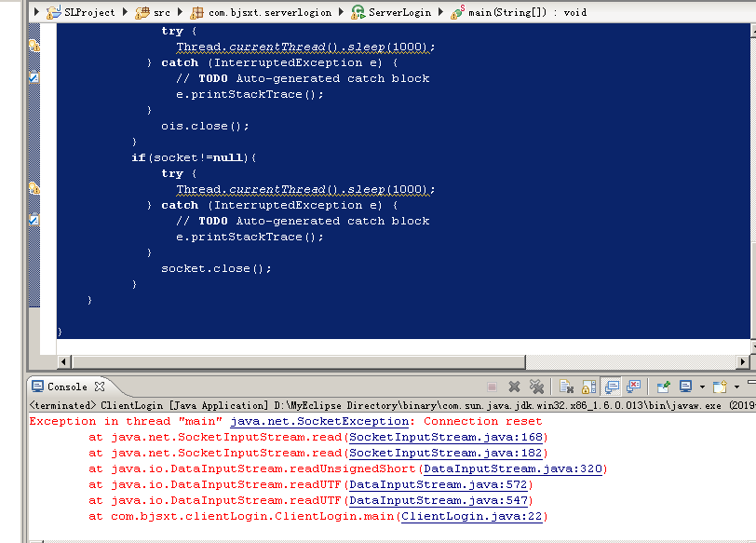
Task: Click the disabled Terminate button in Console
Action: coord(492,387)
